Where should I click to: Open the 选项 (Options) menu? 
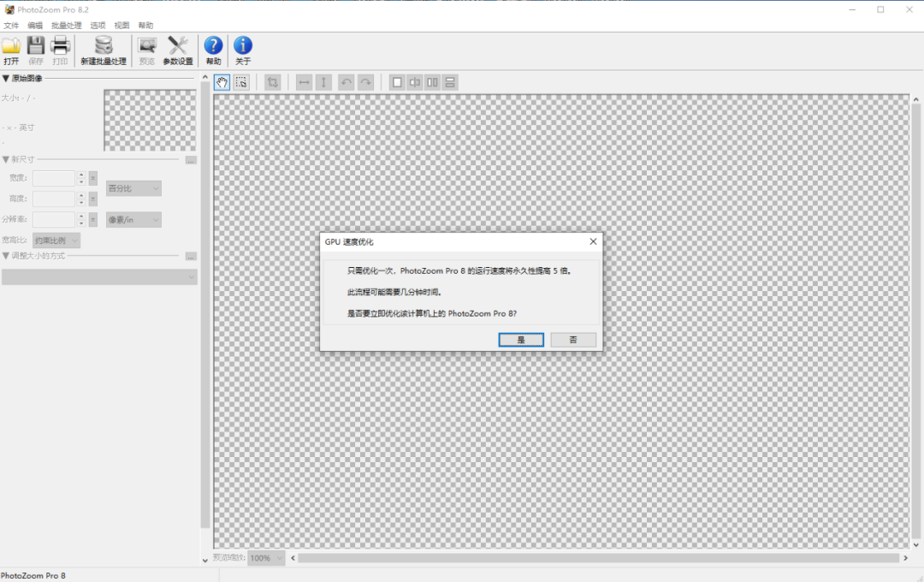coord(98,26)
